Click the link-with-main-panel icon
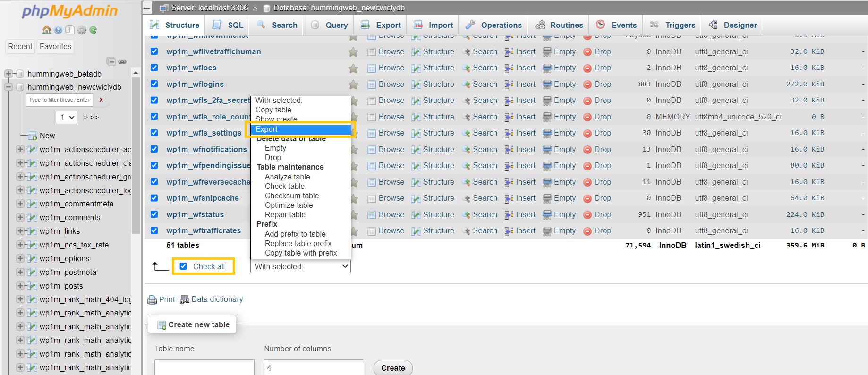 pos(122,61)
